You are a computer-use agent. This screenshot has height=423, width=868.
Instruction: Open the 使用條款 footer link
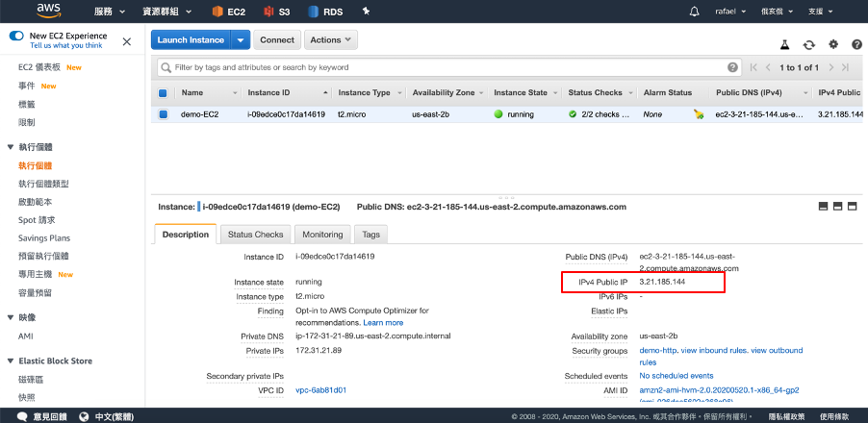834,416
